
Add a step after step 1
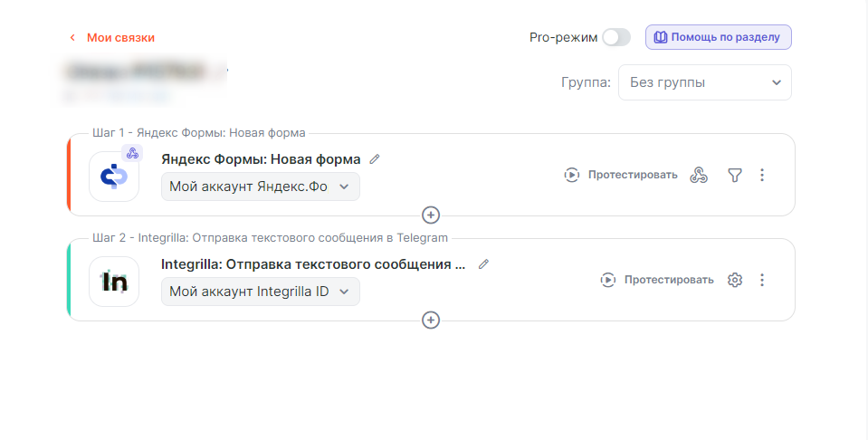tap(431, 215)
